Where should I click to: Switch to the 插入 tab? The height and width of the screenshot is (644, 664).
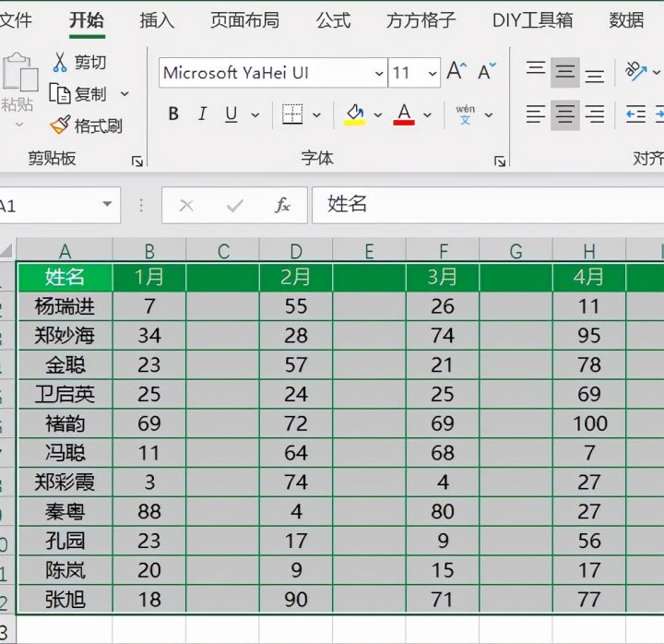click(157, 20)
